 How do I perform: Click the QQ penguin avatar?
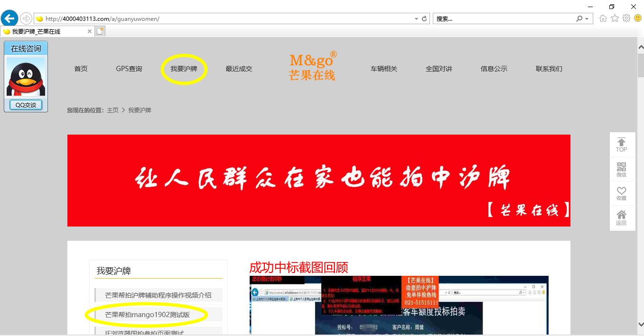click(26, 76)
